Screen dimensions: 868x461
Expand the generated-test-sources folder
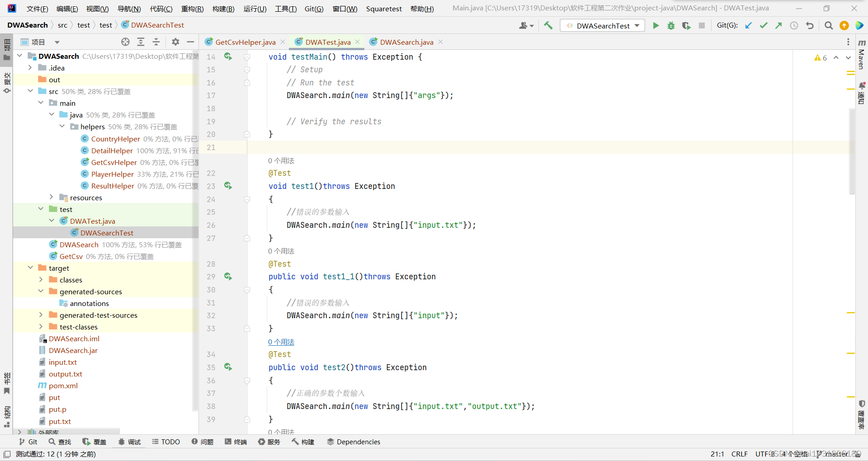coord(41,315)
